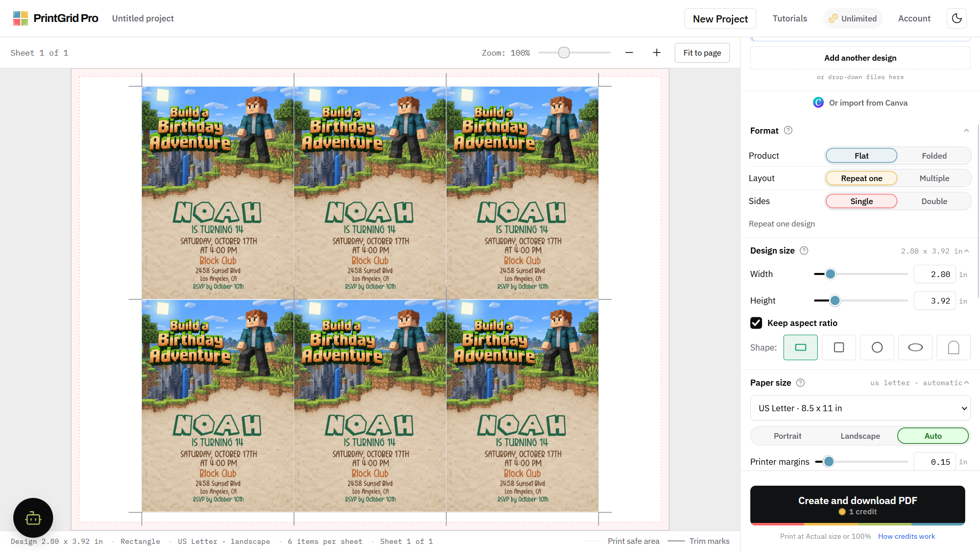The width and height of the screenshot is (980, 551).
Task: Choose Auto orientation
Action: point(933,436)
